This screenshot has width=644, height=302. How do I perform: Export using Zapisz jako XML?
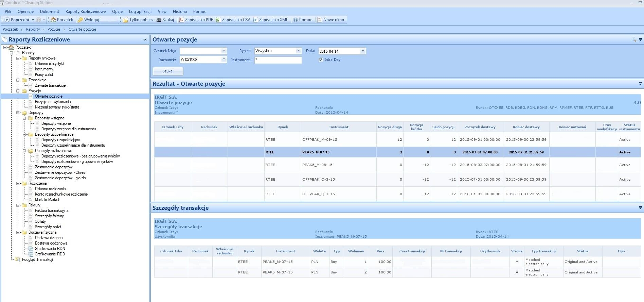coord(270,20)
